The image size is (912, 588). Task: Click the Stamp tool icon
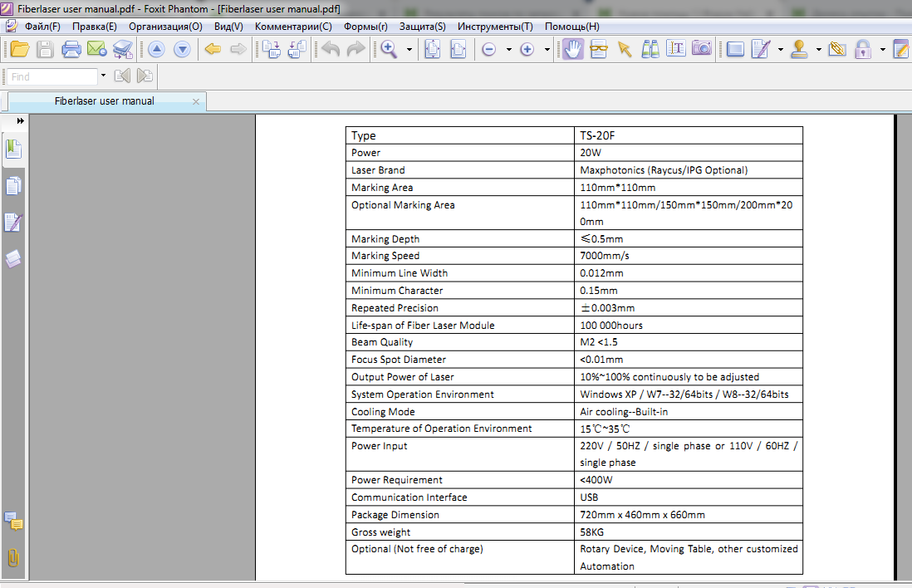pyautogui.click(x=800, y=49)
